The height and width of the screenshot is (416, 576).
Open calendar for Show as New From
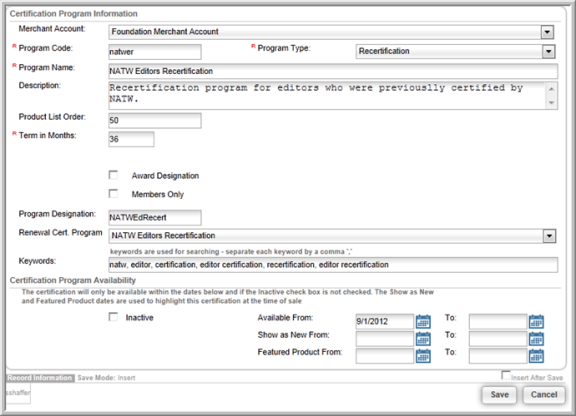tap(423, 339)
